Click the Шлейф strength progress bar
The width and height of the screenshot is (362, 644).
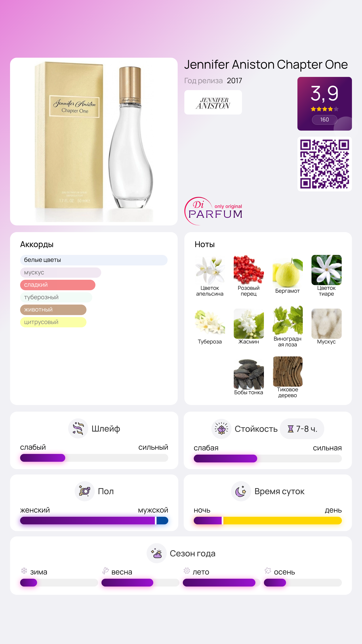[x=94, y=458]
